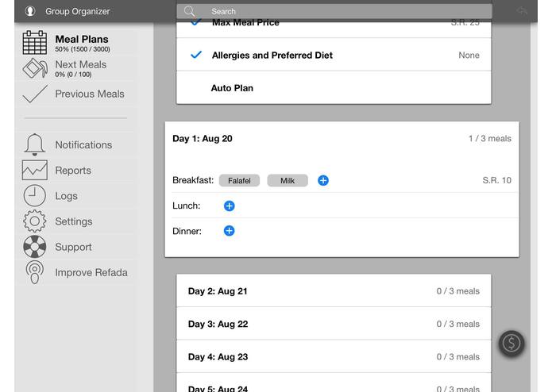Add a meal to Lunch

(x=230, y=206)
